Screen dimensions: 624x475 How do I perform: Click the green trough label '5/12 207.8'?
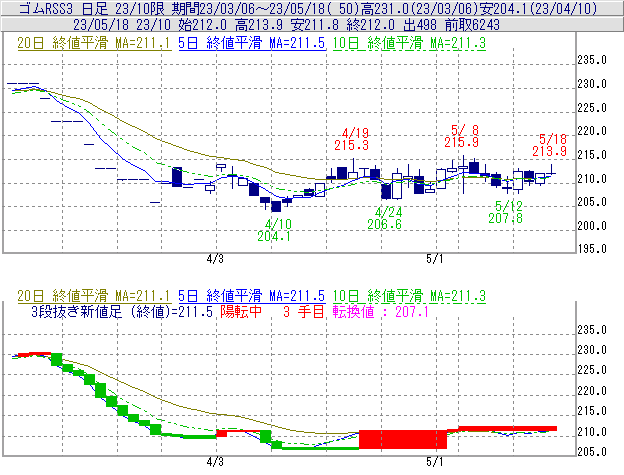pyautogui.click(x=506, y=212)
